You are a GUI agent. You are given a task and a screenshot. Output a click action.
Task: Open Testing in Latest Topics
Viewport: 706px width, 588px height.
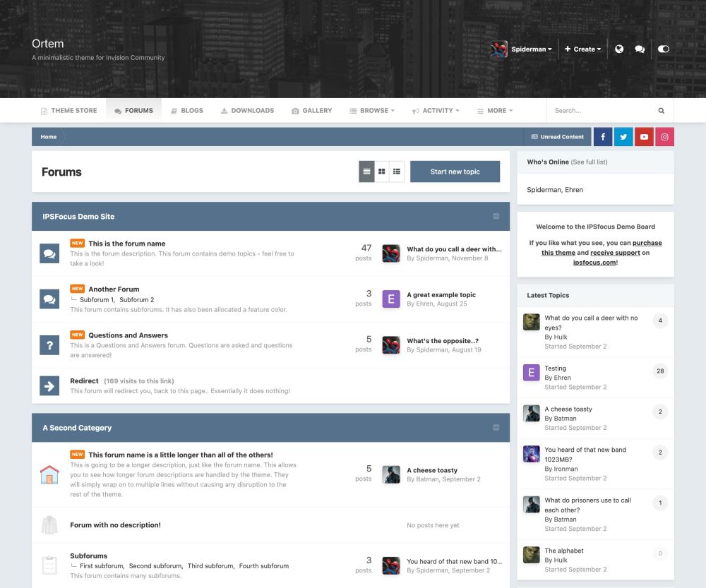pos(555,368)
